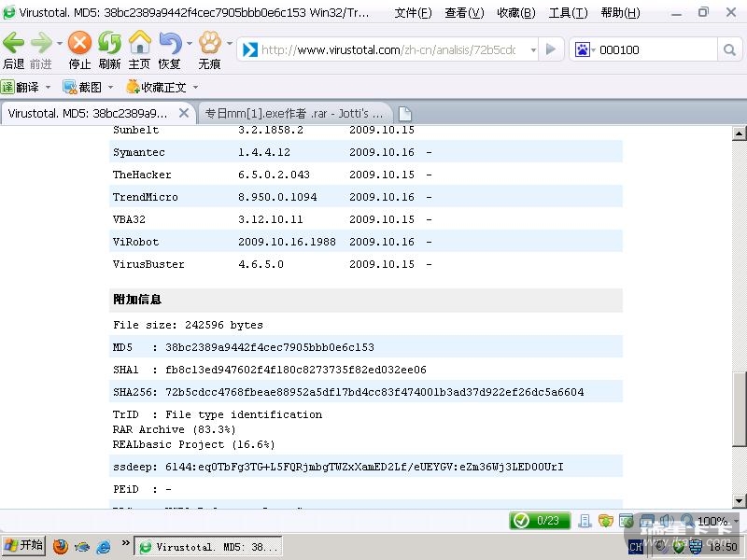Click the window popup icon in status bar
This screenshot has height=560, width=747.
pos(646,521)
